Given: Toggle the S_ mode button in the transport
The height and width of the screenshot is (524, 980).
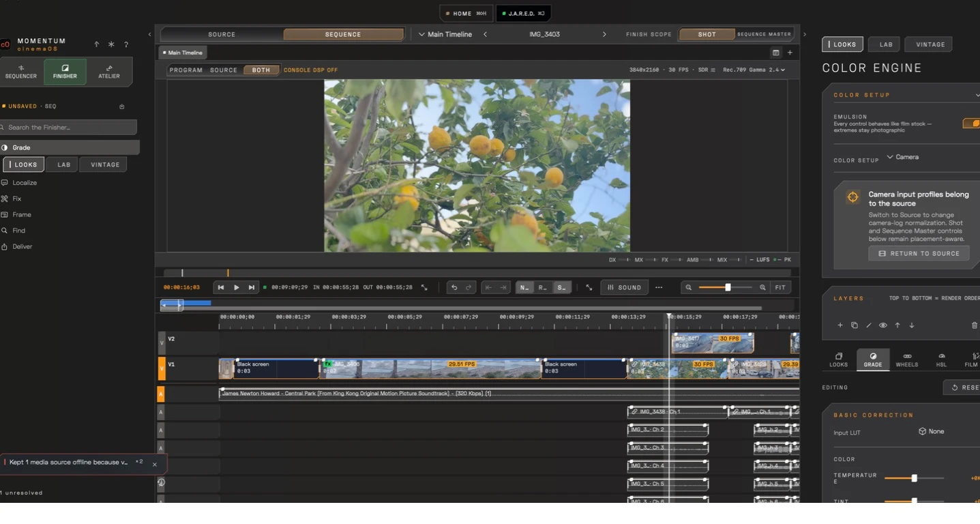Looking at the screenshot, I should (x=561, y=288).
